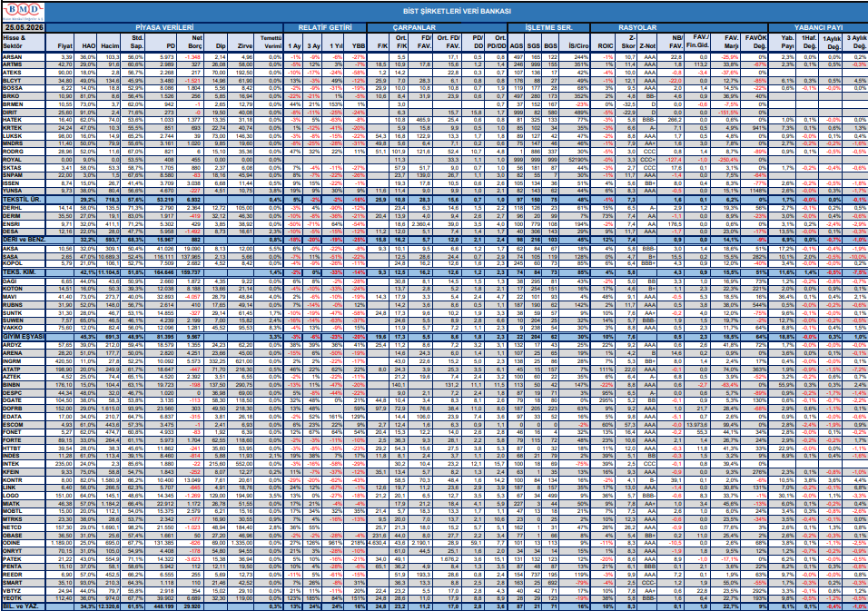Image resolution: width=868 pixels, height=611 pixels.
Task: Select the TEKSTİL ÜR. sector summary row label
Action: 24,198
